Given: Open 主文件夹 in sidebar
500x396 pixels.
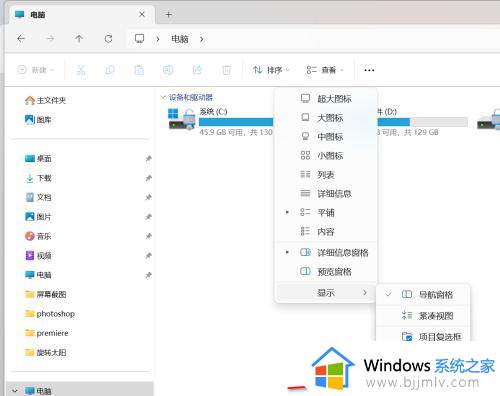Looking at the screenshot, I should click(x=45, y=100).
